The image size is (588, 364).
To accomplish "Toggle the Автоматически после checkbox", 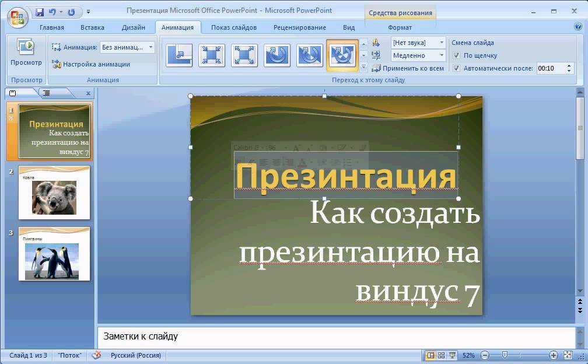I will (x=456, y=68).
